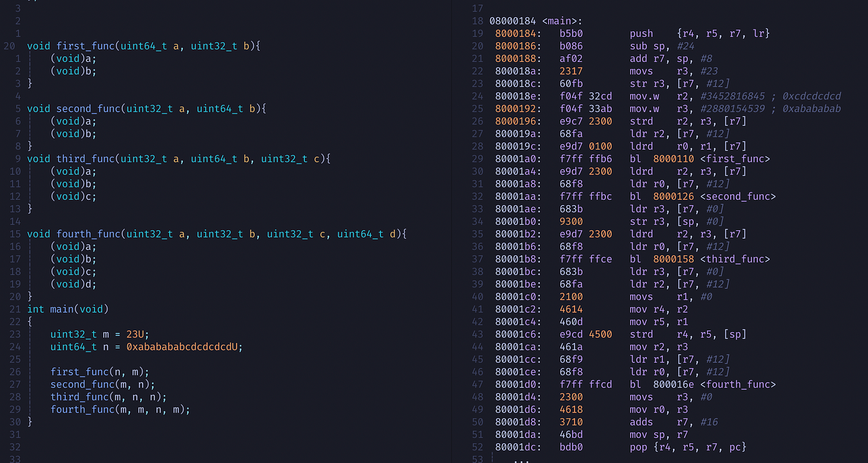Click address 80001d4 in disassembly
The image size is (868, 463).
pyautogui.click(x=518, y=397)
